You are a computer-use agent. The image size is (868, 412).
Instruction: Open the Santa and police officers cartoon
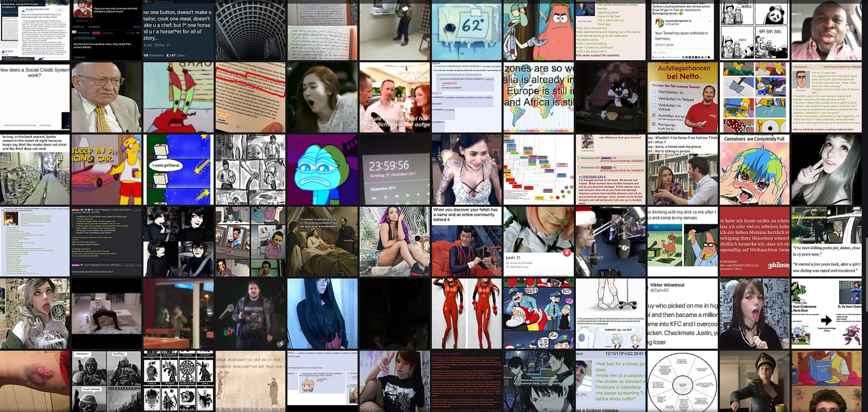coord(538,314)
